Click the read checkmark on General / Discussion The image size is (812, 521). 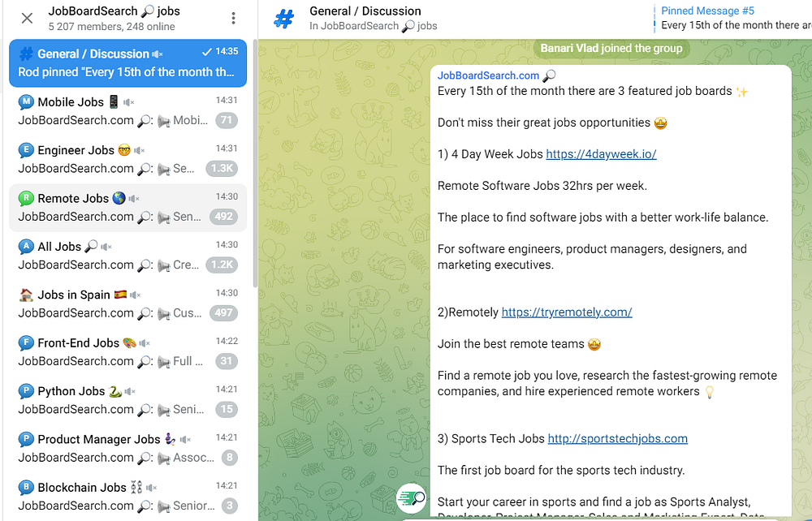point(206,51)
